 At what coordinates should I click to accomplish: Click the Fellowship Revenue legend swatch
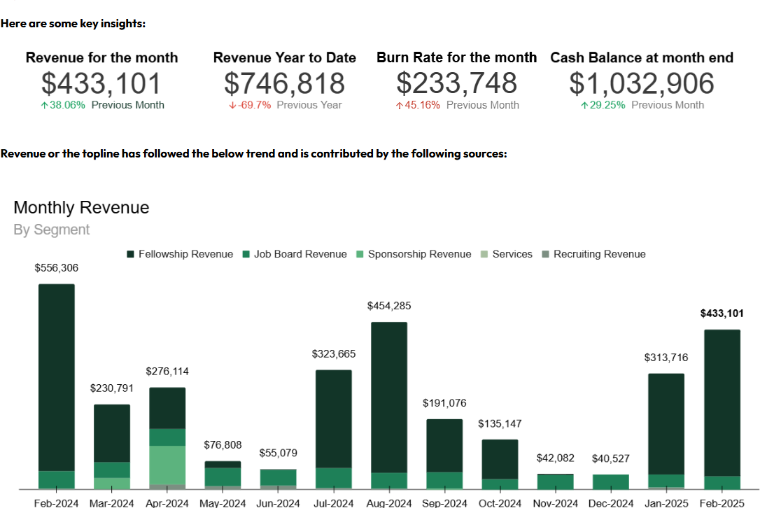130,254
